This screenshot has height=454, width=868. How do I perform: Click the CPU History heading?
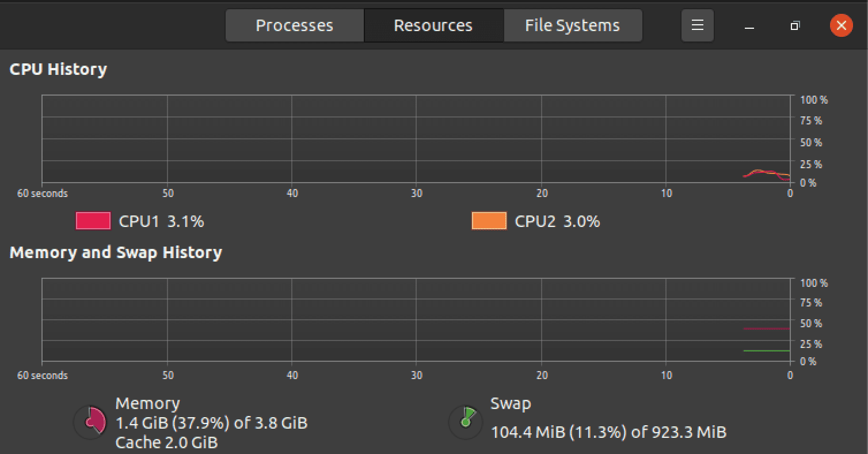[x=58, y=69]
